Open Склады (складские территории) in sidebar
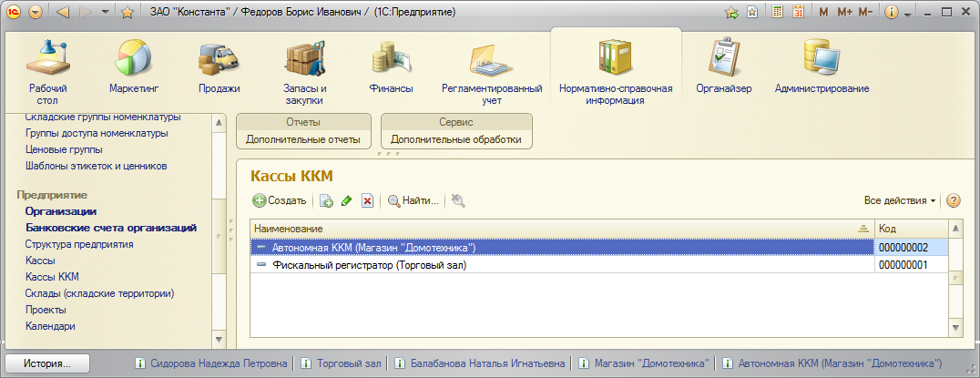 tap(99, 293)
